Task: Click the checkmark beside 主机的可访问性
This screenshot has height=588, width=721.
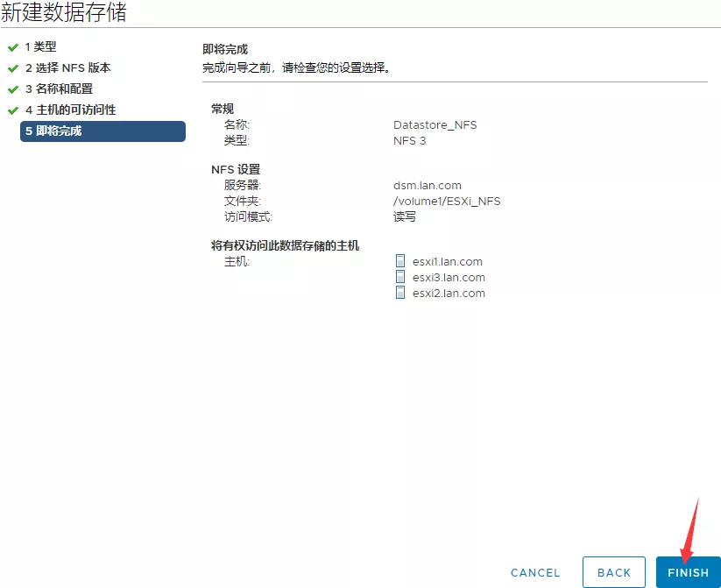Action: [x=12, y=110]
